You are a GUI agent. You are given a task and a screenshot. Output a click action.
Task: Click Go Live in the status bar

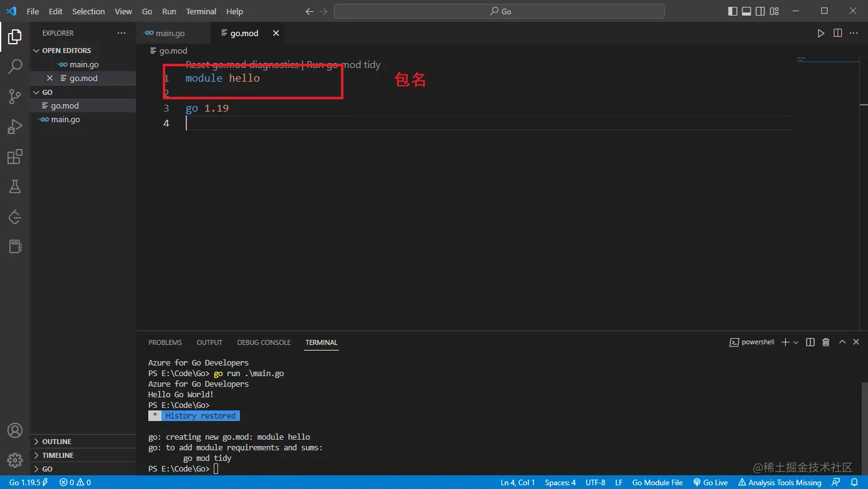(710, 483)
